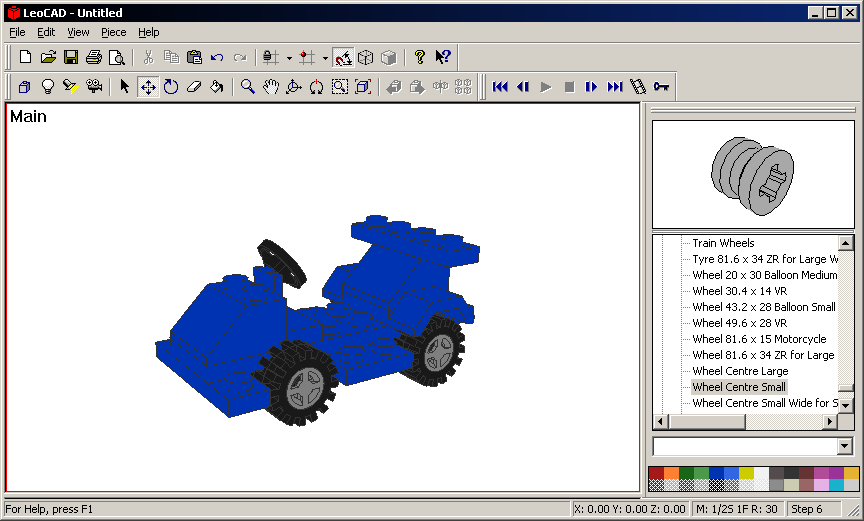This screenshot has width=864, height=521.
Task: Expand the piece search combo box
Action: pos(845,446)
